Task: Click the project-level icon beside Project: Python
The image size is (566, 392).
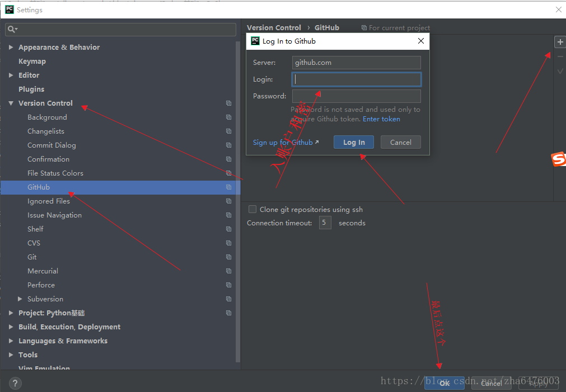Action: (228, 313)
